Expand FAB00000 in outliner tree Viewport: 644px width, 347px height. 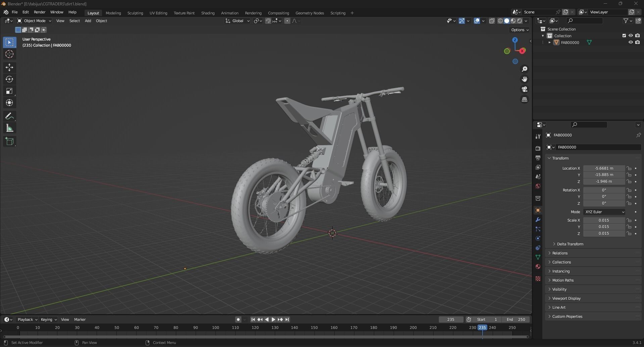click(549, 43)
